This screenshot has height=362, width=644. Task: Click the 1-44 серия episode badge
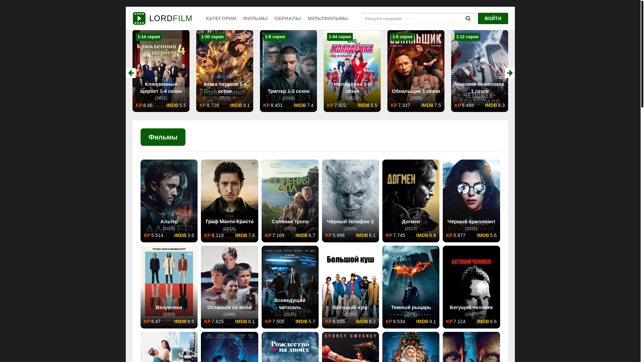[x=340, y=37]
